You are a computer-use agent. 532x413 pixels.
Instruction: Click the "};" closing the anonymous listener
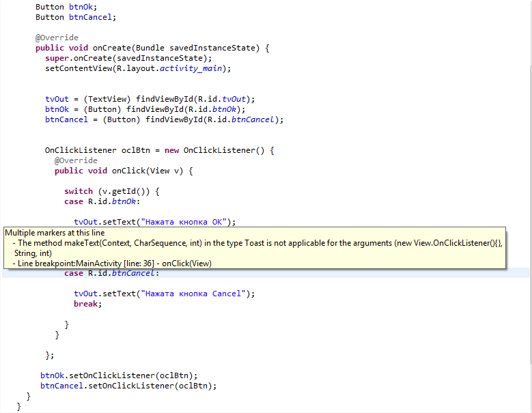[x=50, y=355]
